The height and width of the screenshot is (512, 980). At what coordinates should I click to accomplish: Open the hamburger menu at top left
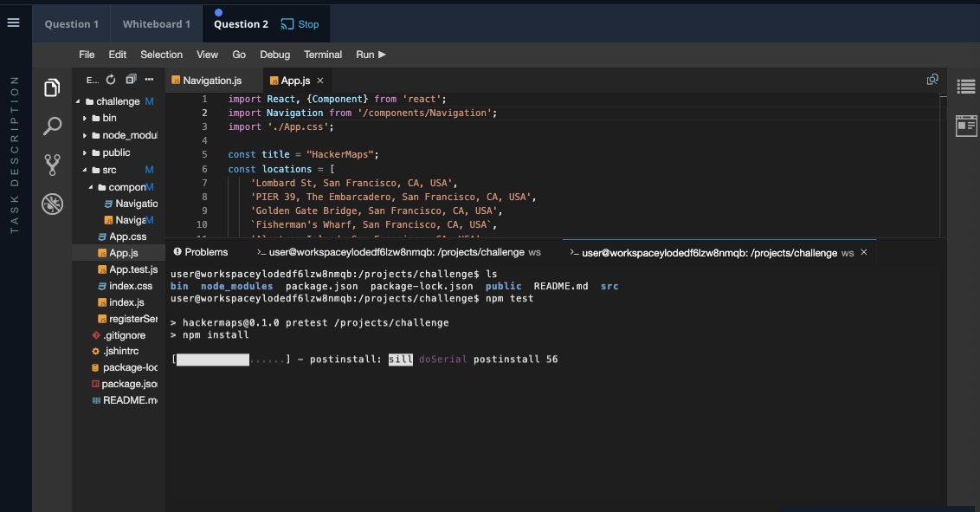coord(13,23)
